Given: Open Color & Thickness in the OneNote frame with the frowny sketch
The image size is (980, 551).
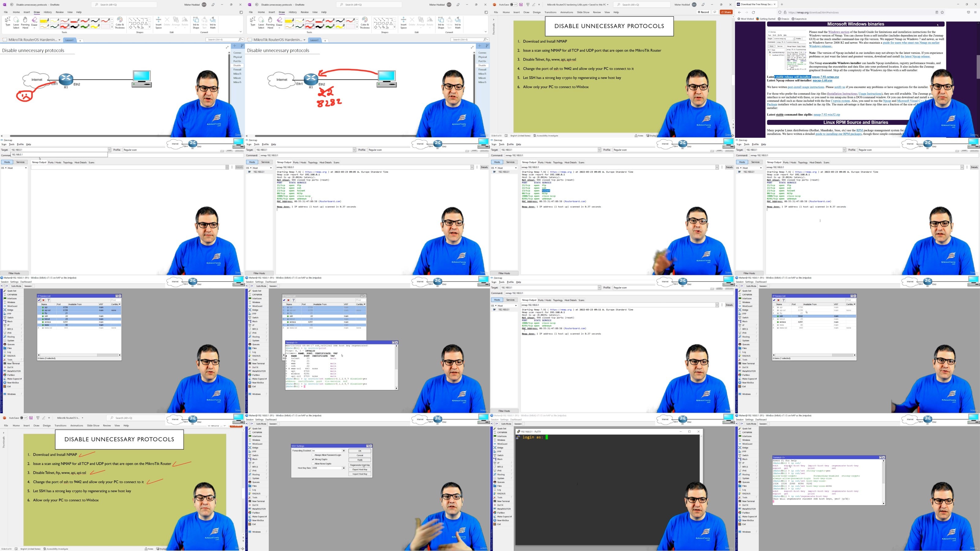Looking at the screenshot, I should (119, 23).
